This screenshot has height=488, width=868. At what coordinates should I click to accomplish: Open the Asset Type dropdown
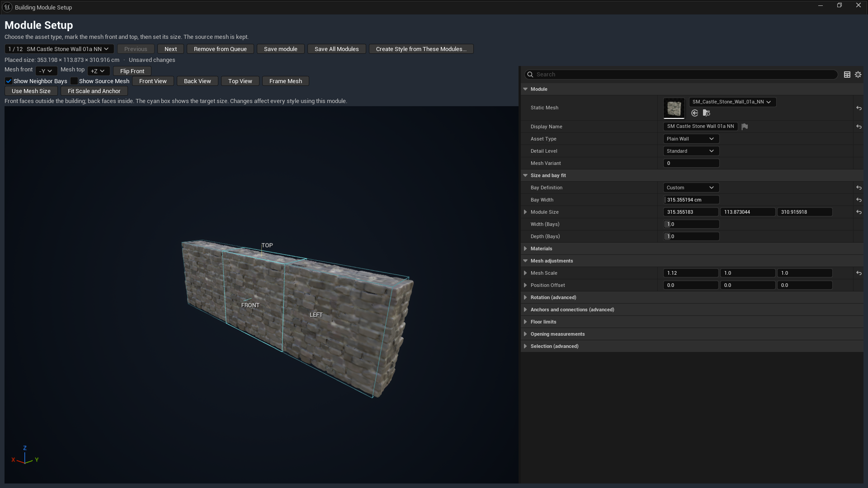691,139
